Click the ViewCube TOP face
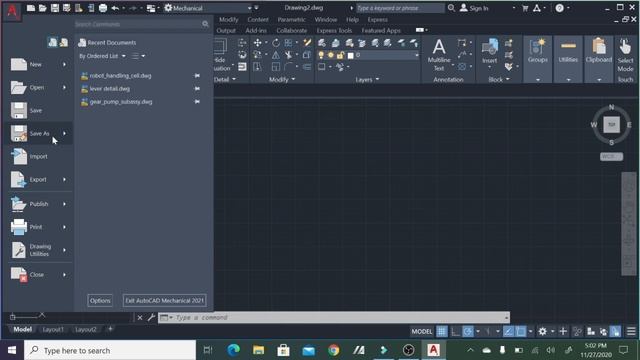 [x=611, y=124]
